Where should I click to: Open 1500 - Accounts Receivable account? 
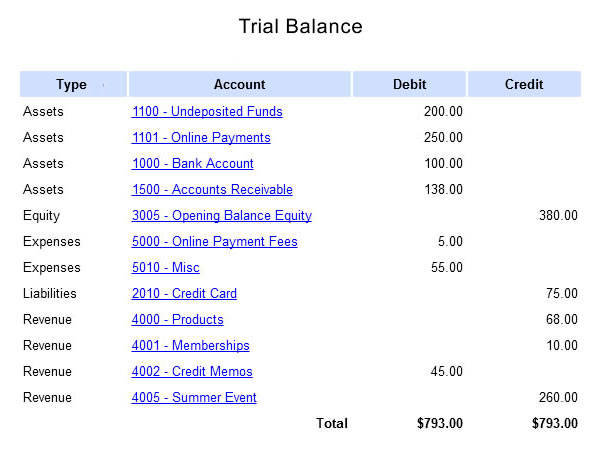click(212, 189)
